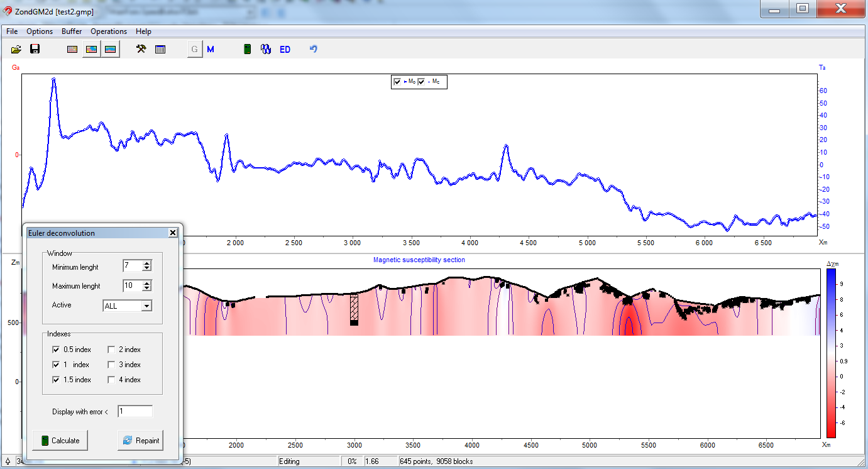Click the green calculator toolbar icon
This screenshot has height=469, width=868.
click(248, 49)
